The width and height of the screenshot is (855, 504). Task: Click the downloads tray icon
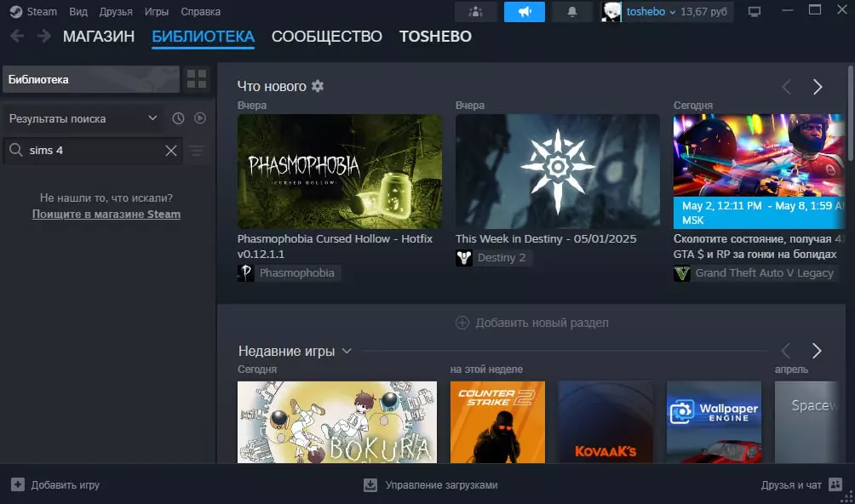370,485
